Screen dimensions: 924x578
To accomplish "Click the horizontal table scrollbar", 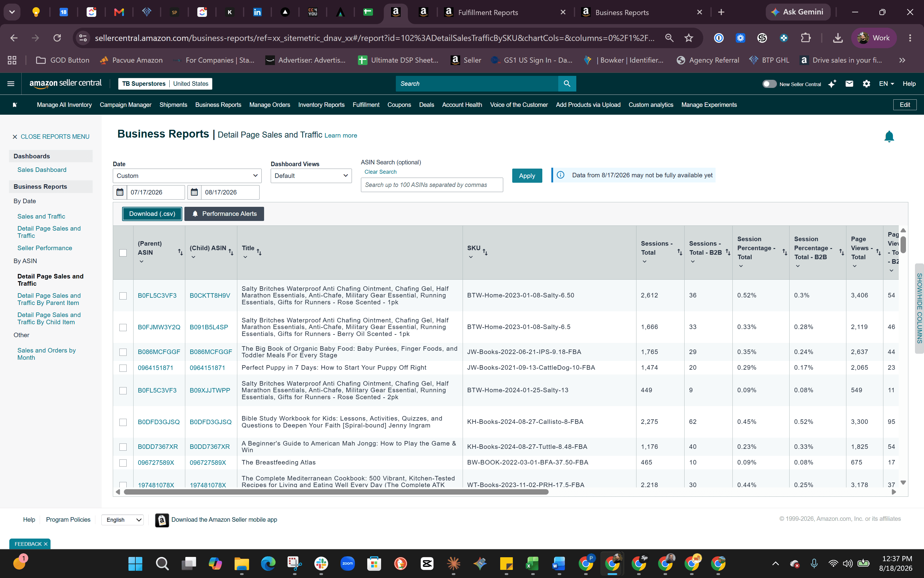I will coord(336,492).
